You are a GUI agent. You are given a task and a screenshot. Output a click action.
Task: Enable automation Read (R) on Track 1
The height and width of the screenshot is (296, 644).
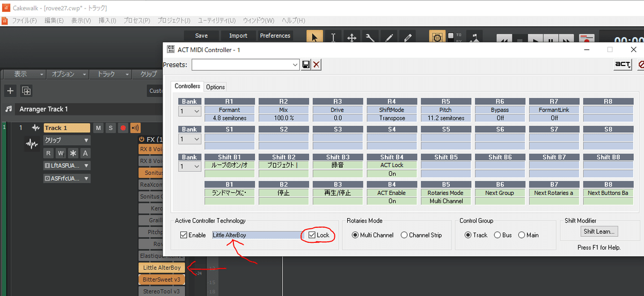48,153
